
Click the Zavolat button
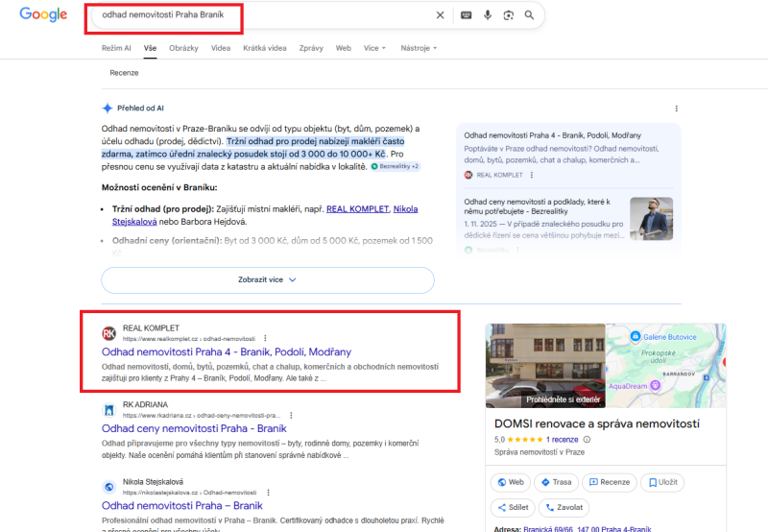564,507
